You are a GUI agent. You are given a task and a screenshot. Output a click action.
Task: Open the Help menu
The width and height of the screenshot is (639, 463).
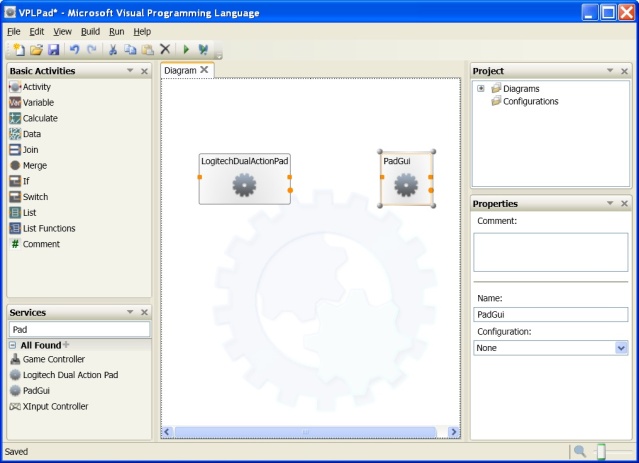142,31
